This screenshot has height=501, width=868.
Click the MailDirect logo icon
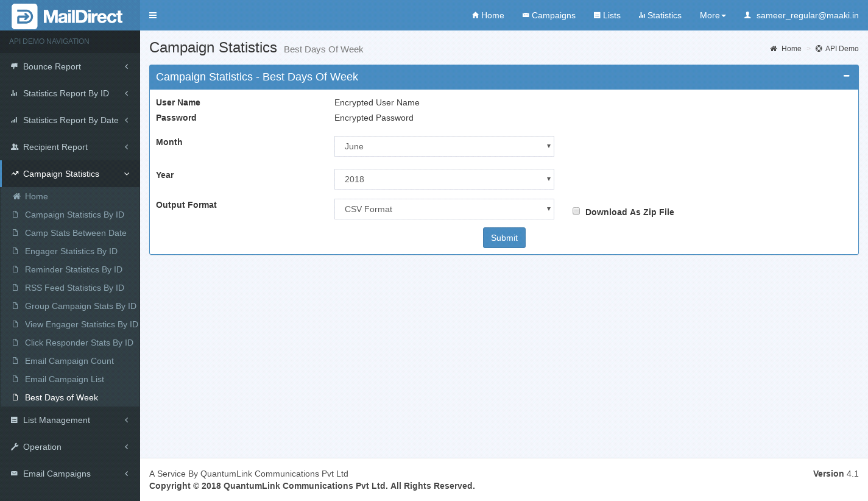coord(24,16)
